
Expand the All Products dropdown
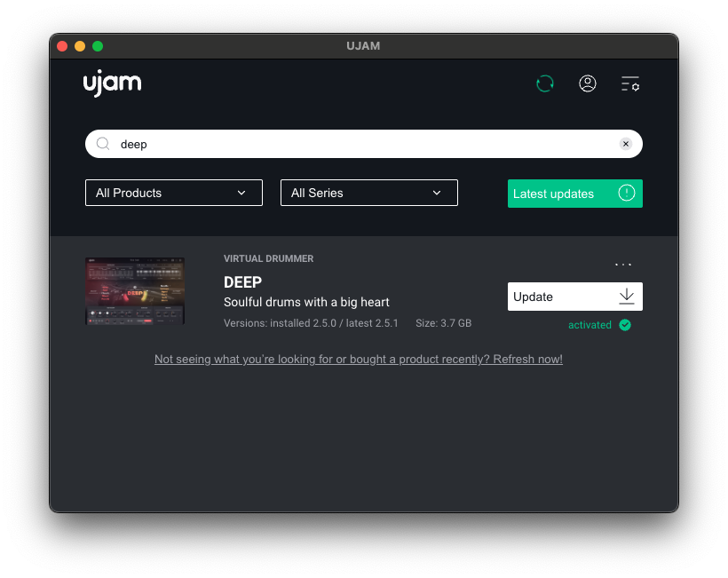pyautogui.click(x=174, y=193)
